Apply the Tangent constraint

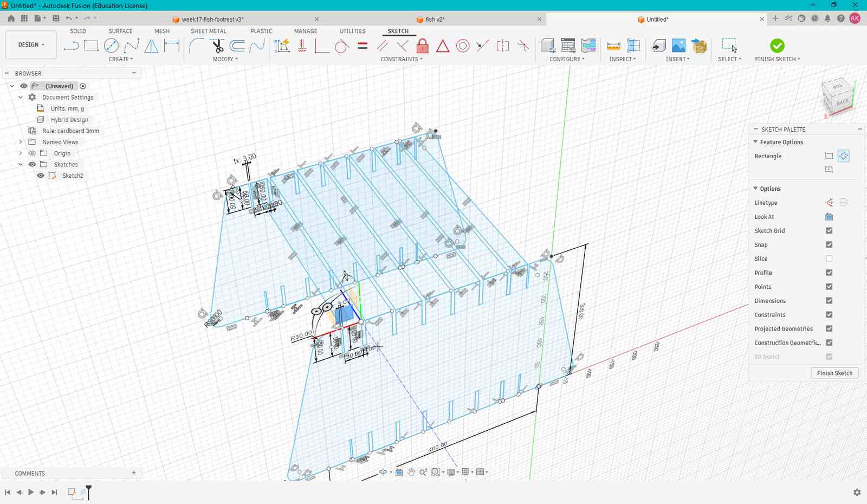point(341,46)
